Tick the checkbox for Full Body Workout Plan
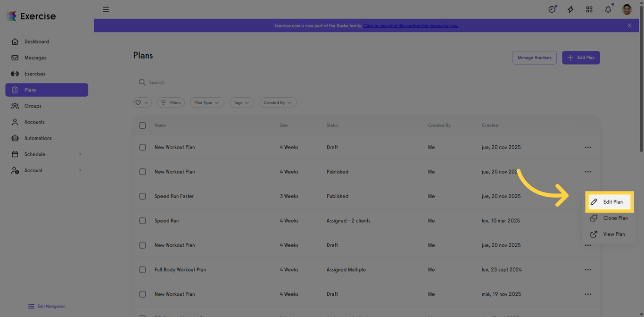The width and height of the screenshot is (644, 317). 142,269
